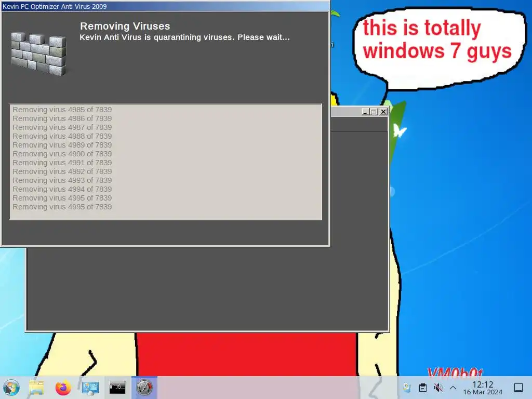This screenshot has height=399, width=532.
Task: Open the Windows 7 style start menu
Action: click(11, 388)
